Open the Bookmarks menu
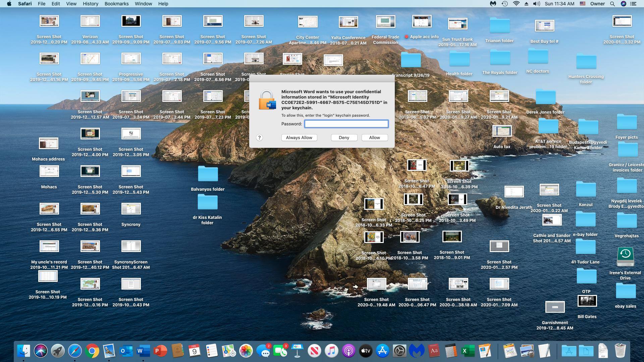644x362 pixels. click(x=116, y=4)
